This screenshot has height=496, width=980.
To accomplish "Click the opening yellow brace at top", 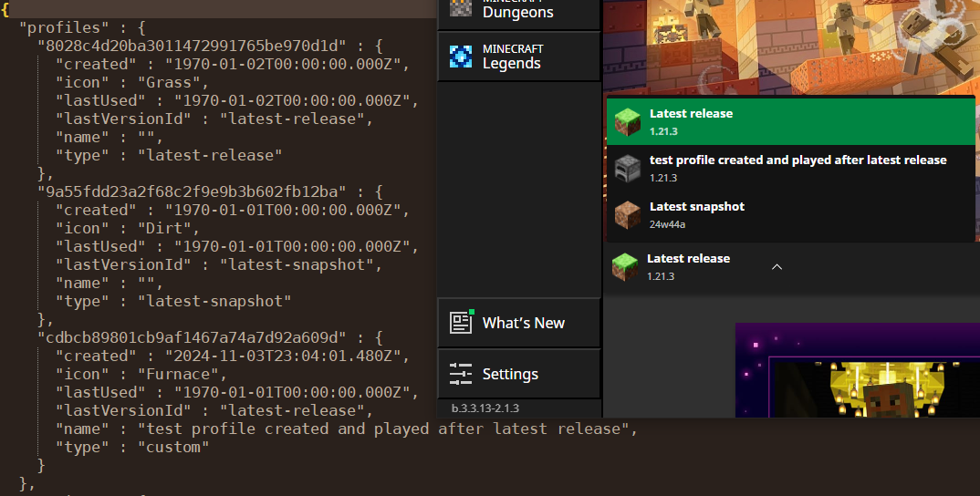I will (5, 9).
